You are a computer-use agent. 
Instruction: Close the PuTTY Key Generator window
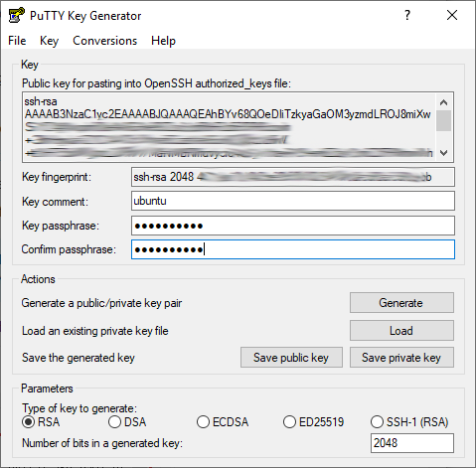pos(452,15)
